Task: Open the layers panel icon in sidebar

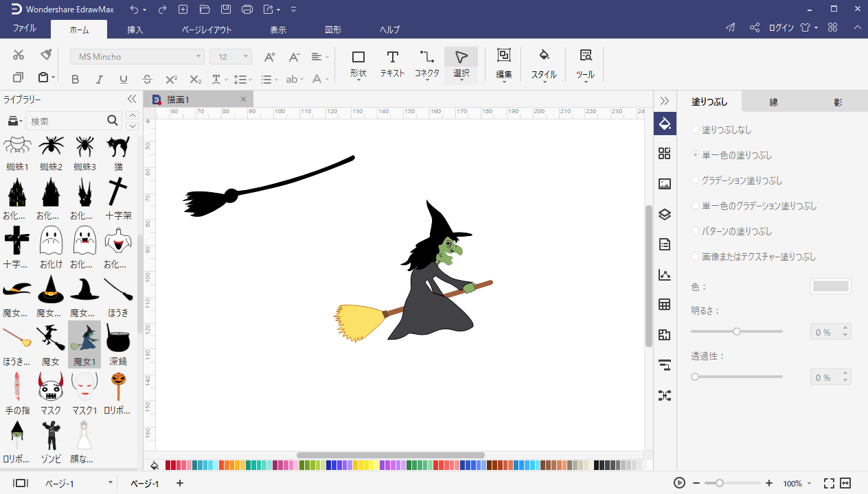Action: 665,214
